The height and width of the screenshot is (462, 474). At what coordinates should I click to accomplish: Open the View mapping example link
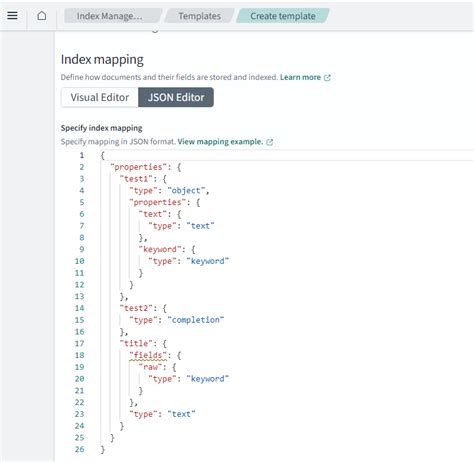220,142
